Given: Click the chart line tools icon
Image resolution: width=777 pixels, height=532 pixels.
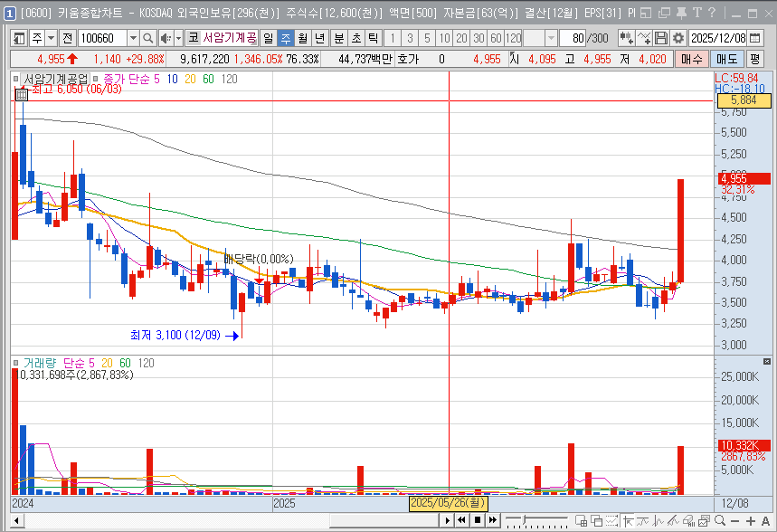Looking at the screenshot, I should (644, 38).
